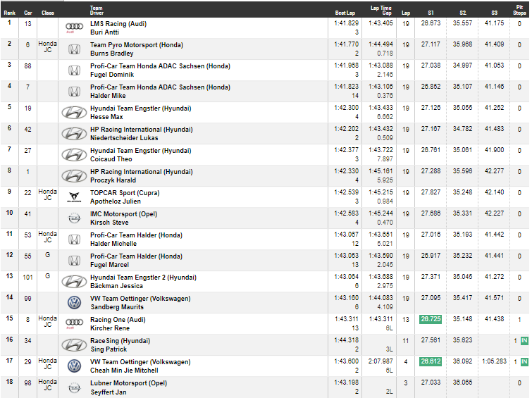Click the S1 column header
Viewport: 532px width, 398px height.
point(431,13)
